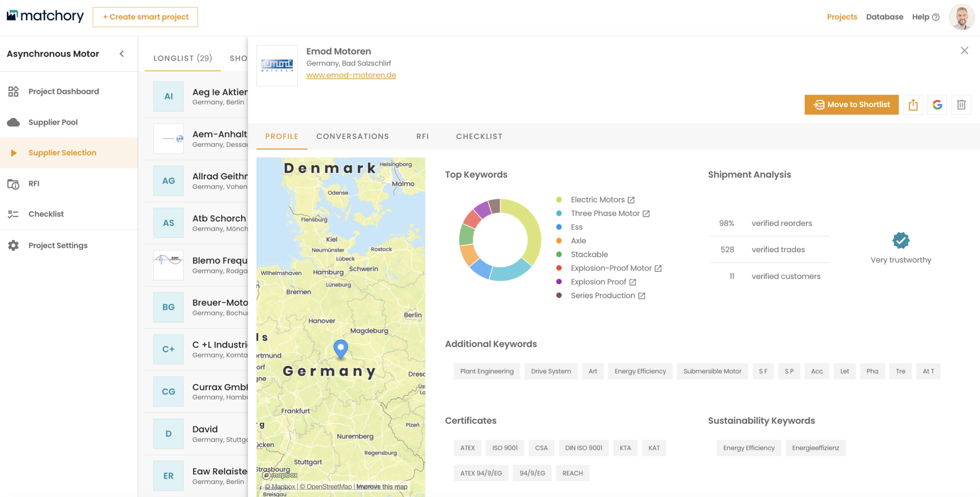Switch to the RFI tab in panel
Image resolution: width=980 pixels, height=497 pixels.
pos(422,137)
